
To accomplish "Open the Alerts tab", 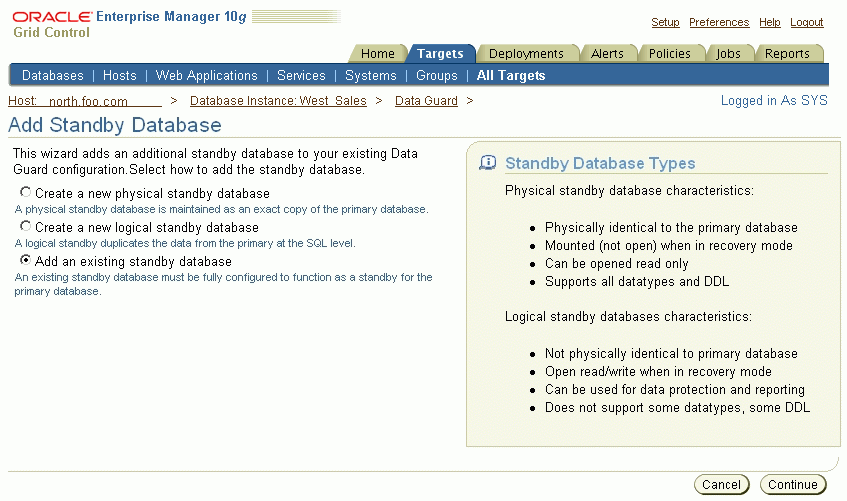I will coord(607,54).
